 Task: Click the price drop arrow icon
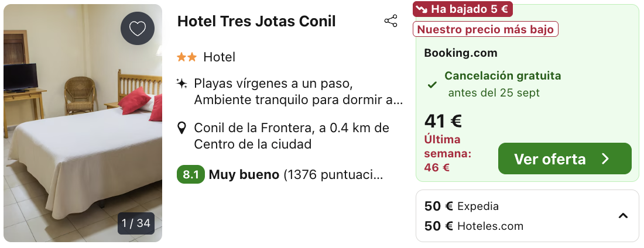click(422, 9)
